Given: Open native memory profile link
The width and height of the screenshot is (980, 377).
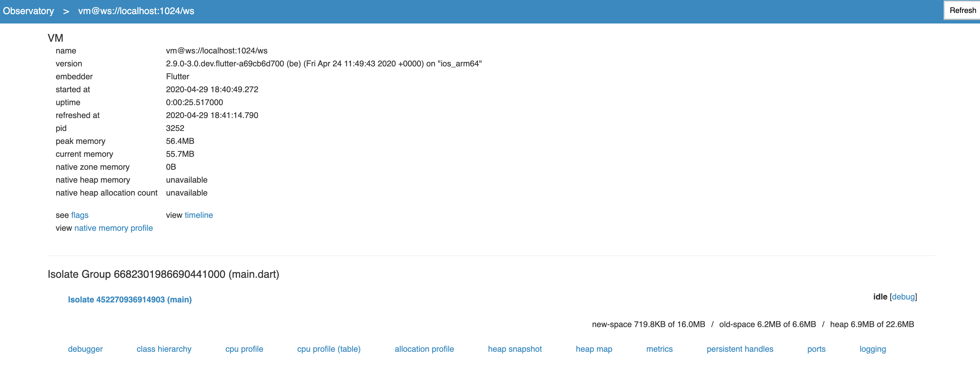Looking at the screenshot, I should 113,228.
